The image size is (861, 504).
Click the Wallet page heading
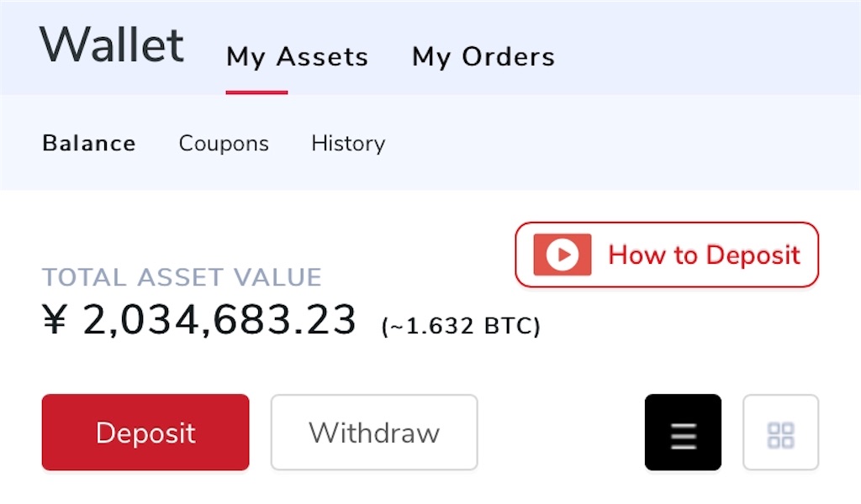pyautogui.click(x=112, y=45)
